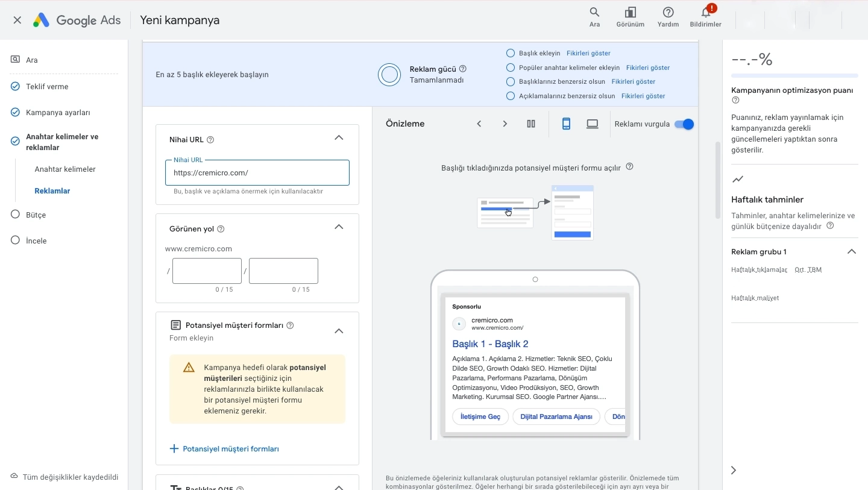Focus the first display path field
Image resolution: width=868 pixels, height=490 pixels.
click(x=207, y=271)
